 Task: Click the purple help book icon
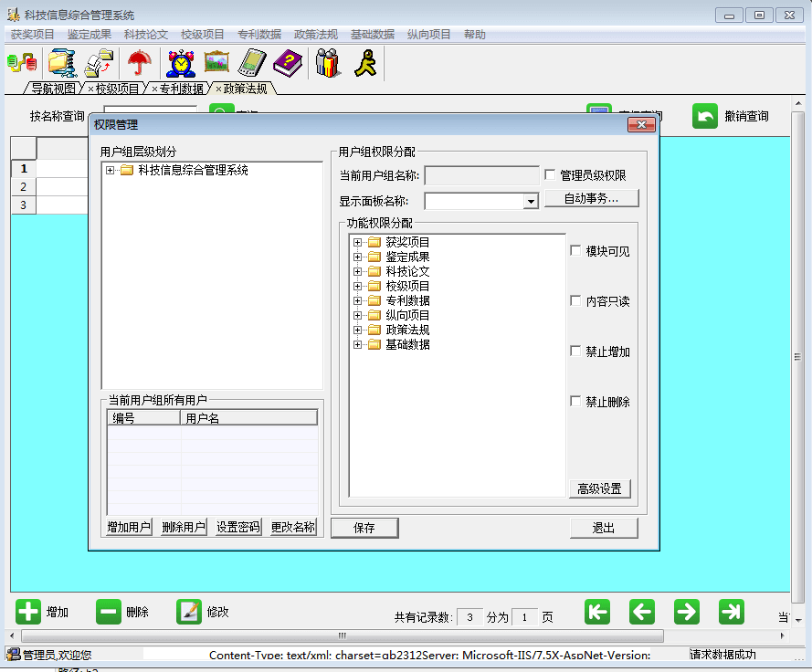tap(288, 63)
